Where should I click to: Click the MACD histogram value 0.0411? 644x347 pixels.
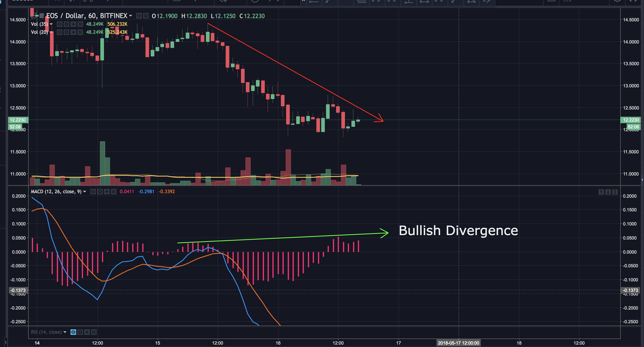pyautogui.click(x=127, y=191)
